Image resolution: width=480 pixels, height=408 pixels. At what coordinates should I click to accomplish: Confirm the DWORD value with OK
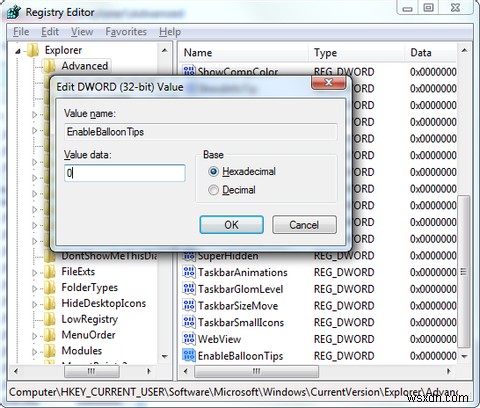(x=232, y=225)
